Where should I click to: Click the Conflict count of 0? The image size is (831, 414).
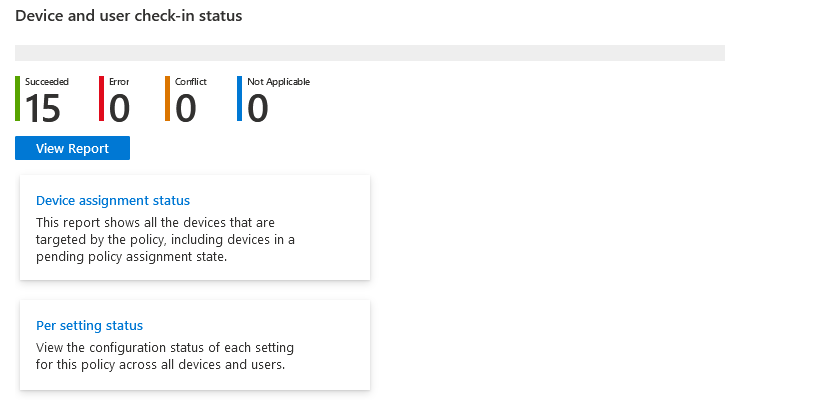[185, 108]
